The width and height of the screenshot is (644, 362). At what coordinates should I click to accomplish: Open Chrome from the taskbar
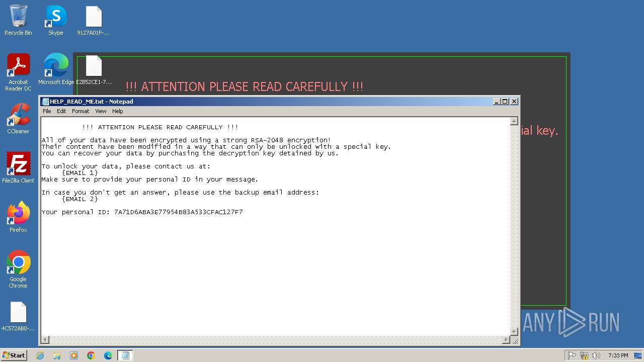tap(91, 355)
